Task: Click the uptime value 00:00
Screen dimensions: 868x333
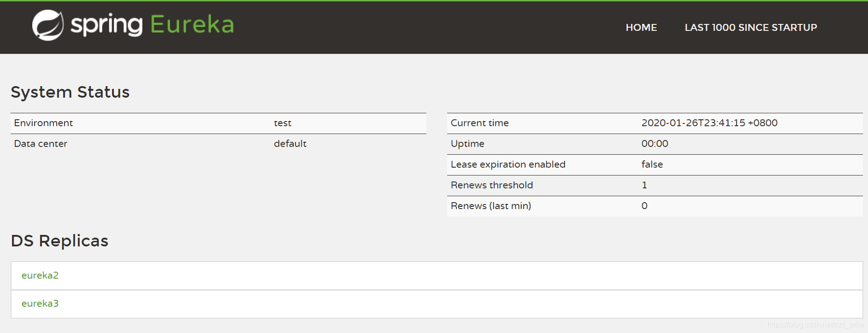Action: tap(655, 144)
